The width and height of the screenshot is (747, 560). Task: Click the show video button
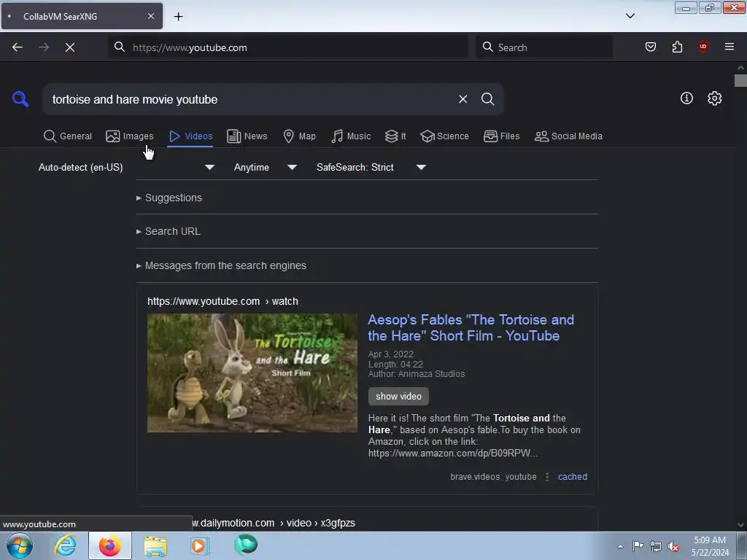pos(398,396)
